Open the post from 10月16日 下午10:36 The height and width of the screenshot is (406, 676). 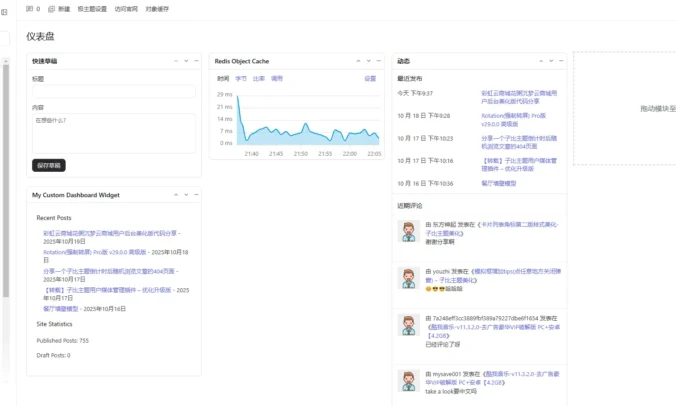[499, 183]
